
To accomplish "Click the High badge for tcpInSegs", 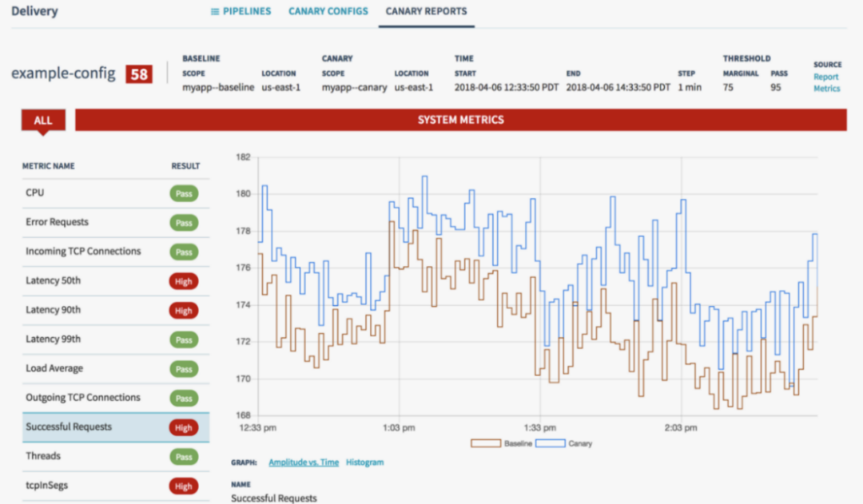I will 183,486.
